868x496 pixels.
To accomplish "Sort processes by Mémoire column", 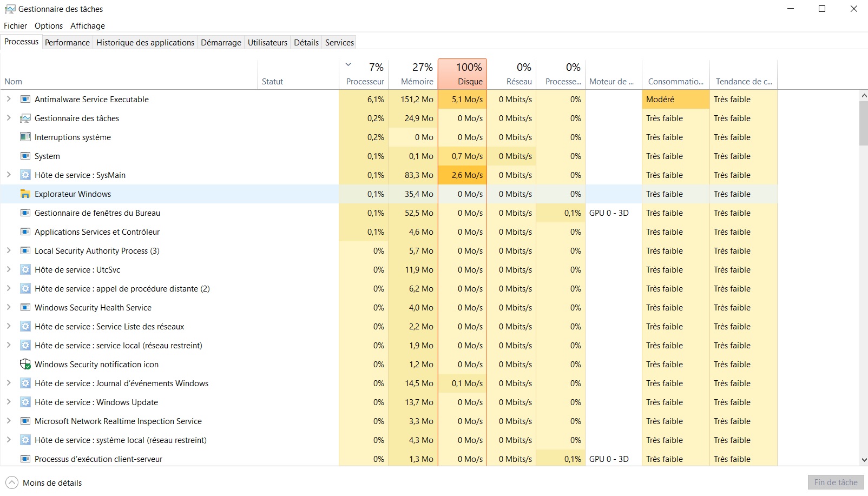I will click(x=413, y=74).
